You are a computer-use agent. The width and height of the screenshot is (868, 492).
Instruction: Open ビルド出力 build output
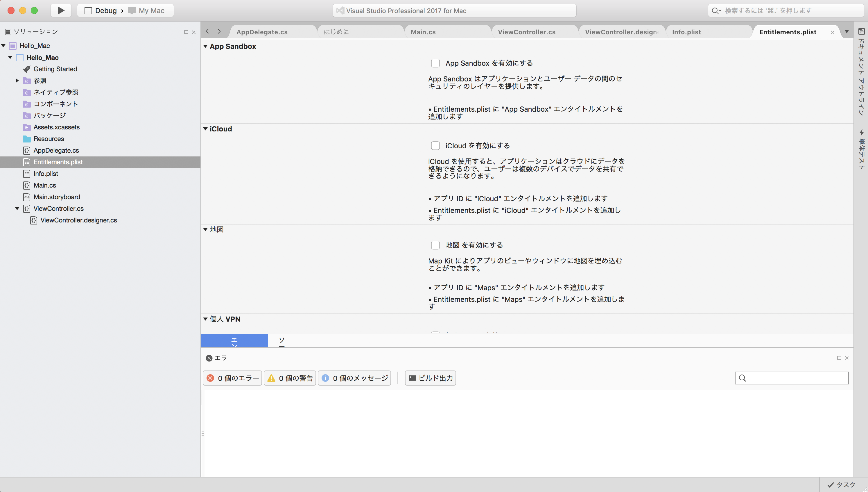tap(430, 378)
